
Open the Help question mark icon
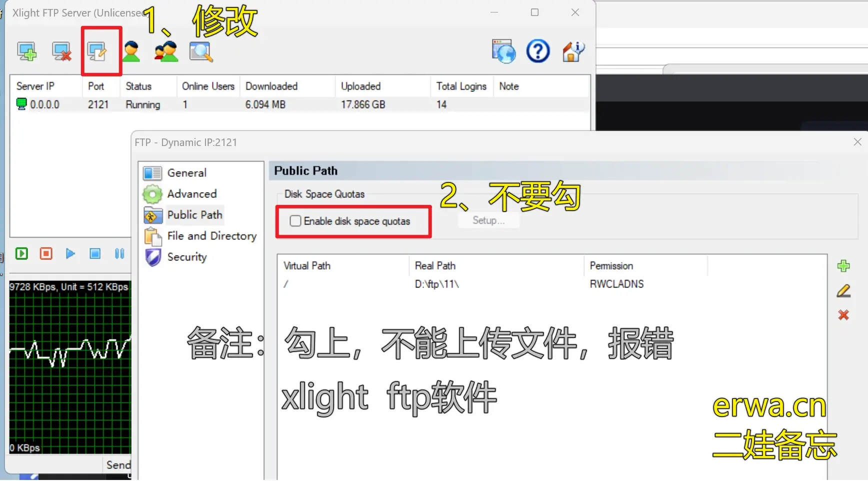pyautogui.click(x=538, y=51)
